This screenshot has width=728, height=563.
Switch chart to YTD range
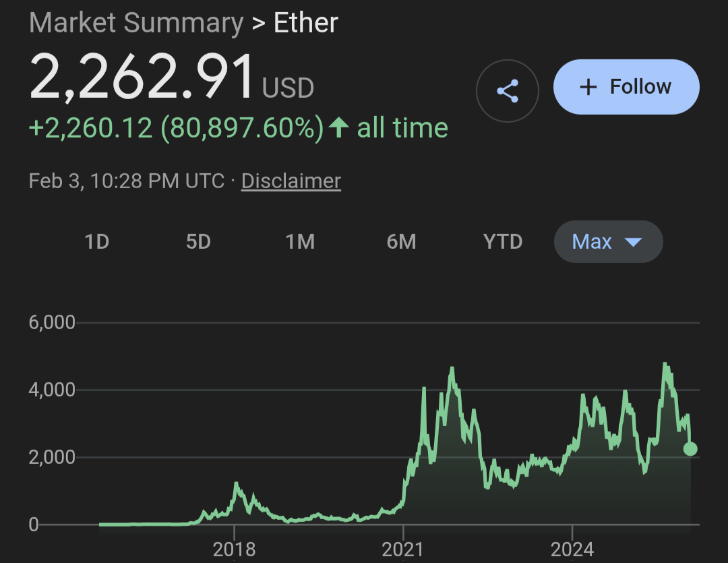[503, 241]
